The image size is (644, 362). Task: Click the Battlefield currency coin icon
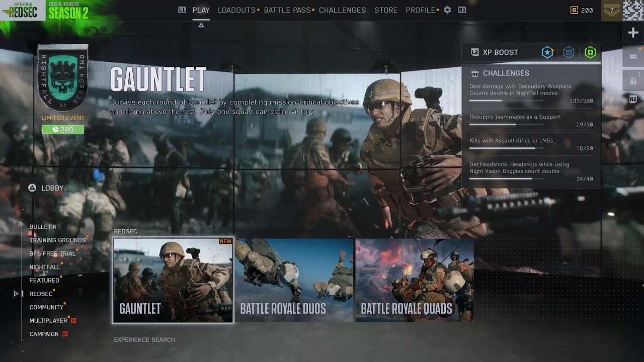click(x=574, y=10)
